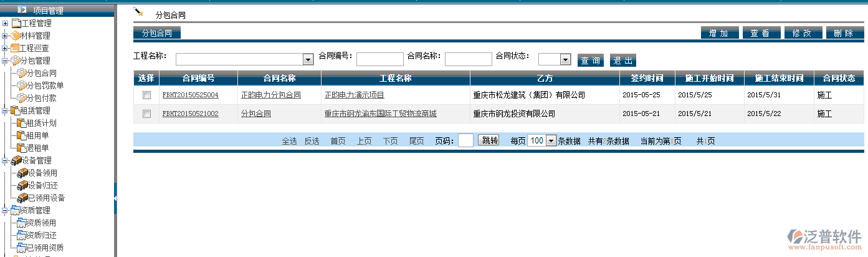Viewport: 868px width, 257px height.
Task: Click the 查询 search button
Action: [591, 60]
